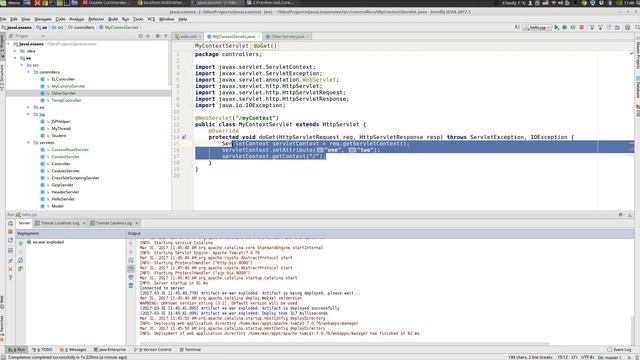The width and height of the screenshot is (640, 360).
Task: Update application icon in Run panel
Action: point(10,240)
